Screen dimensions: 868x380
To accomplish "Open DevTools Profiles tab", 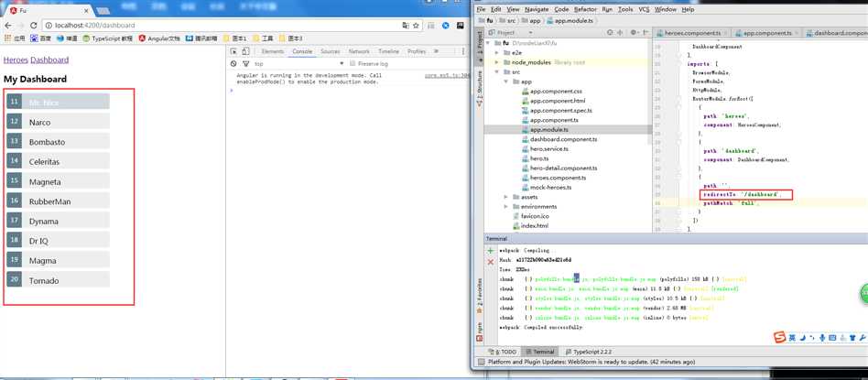I will click(417, 51).
